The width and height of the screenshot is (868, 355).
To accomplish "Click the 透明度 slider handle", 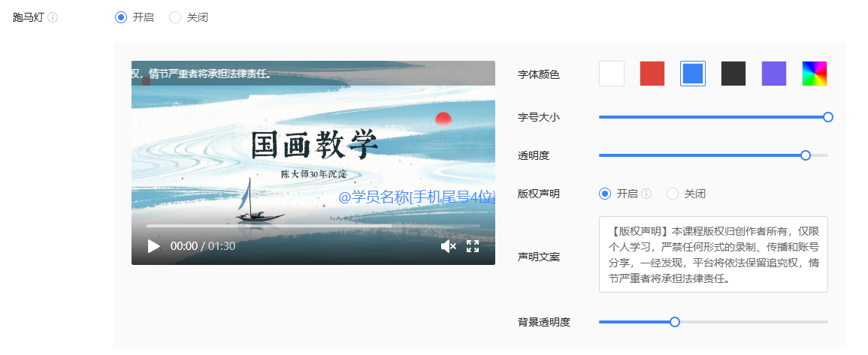I will point(806,155).
